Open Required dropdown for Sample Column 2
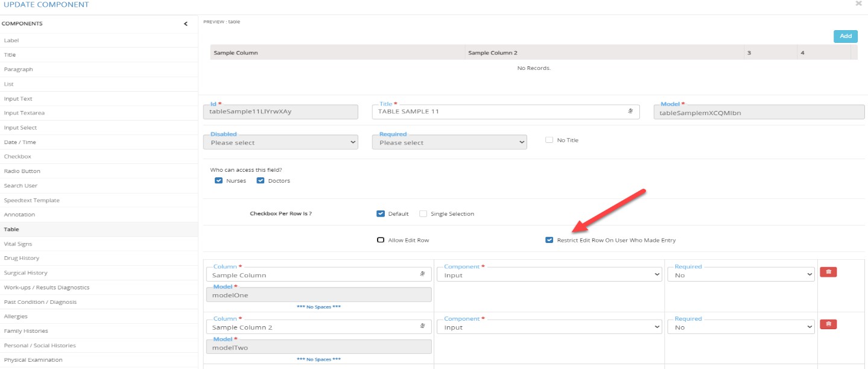Screen dimensions: 868x369 (741, 327)
